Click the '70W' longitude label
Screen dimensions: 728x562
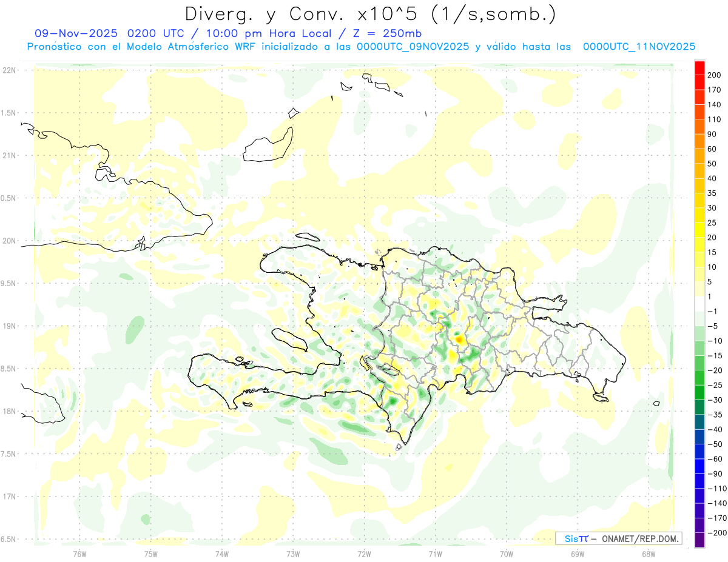pyautogui.click(x=507, y=554)
